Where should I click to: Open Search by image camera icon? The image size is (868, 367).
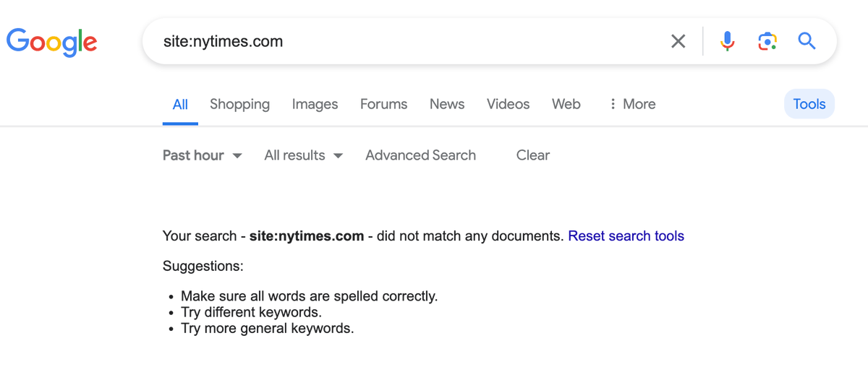(767, 41)
